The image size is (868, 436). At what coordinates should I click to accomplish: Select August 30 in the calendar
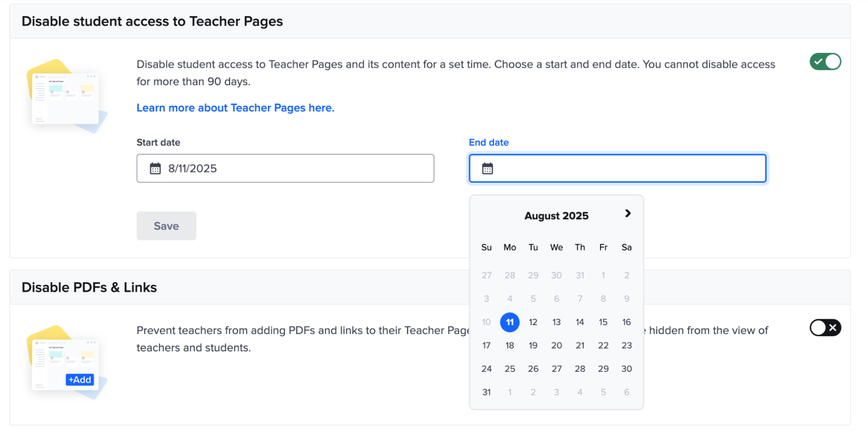click(627, 369)
